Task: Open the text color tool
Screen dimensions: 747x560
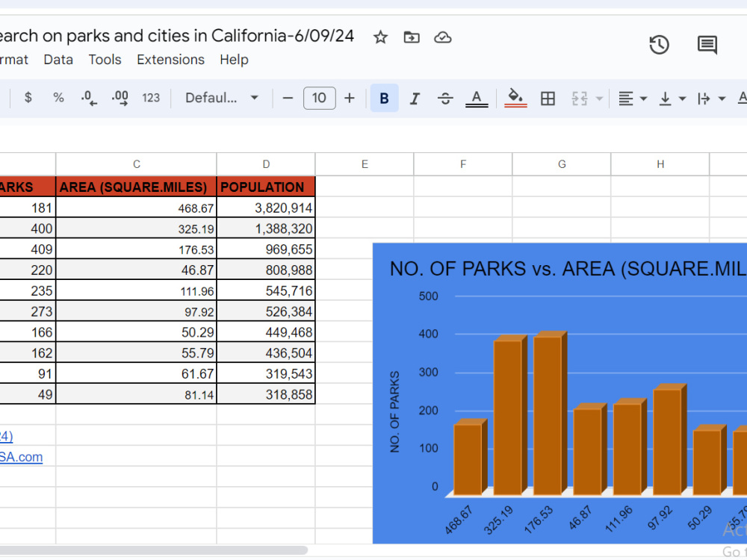Action: pyautogui.click(x=477, y=99)
